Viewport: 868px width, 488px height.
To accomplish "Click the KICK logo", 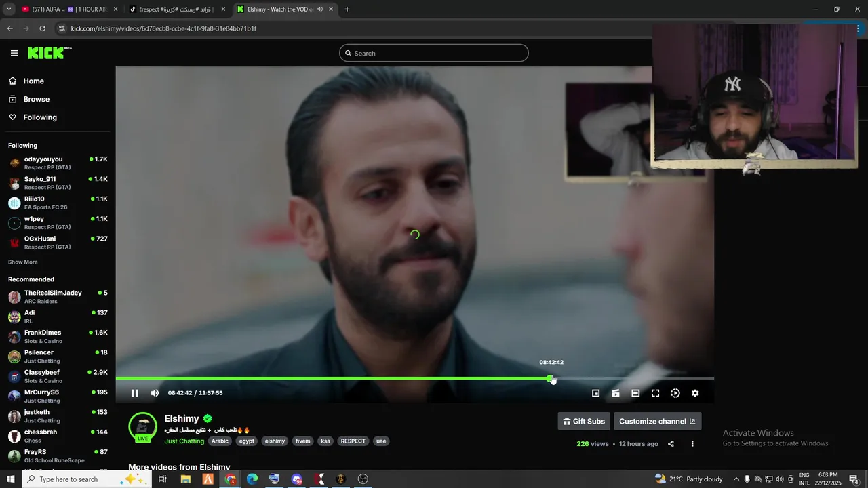I will point(50,53).
